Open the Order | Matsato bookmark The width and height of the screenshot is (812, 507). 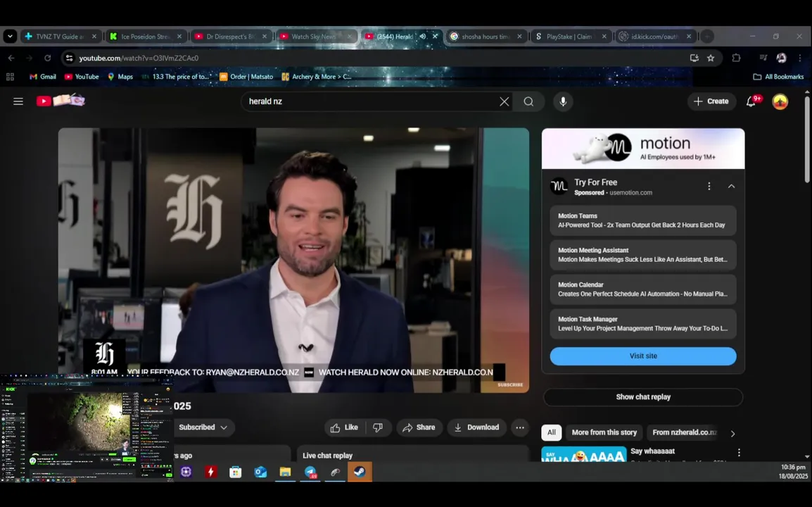[x=246, y=77]
